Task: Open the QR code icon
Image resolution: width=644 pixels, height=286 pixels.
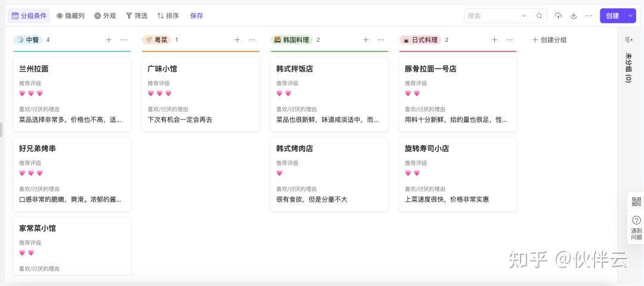Action: pos(636,202)
